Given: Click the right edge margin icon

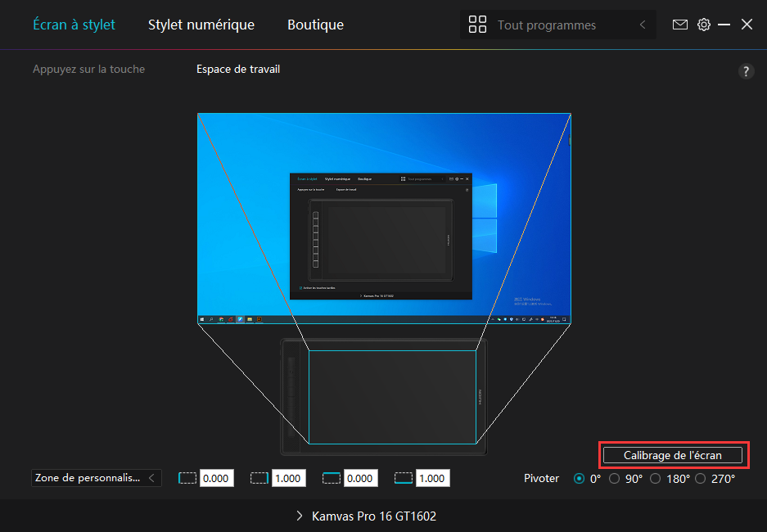Looking at the screenshot, I should point(259,478).
